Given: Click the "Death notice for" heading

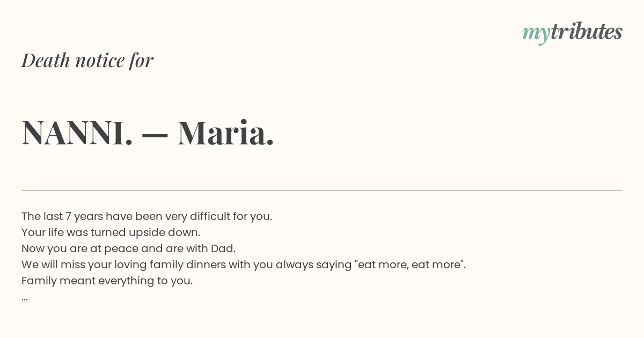Looking at the screenshot, I should [87, 60].
